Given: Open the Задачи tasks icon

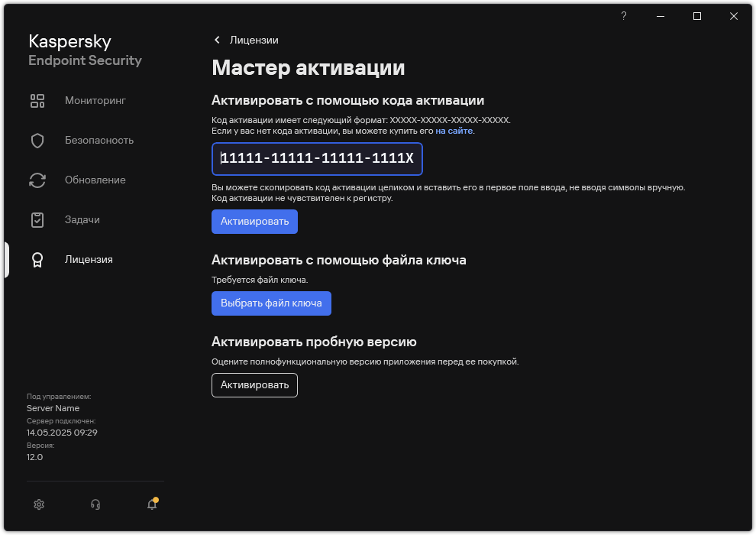Looking at the screenshot, I should [37, 219].
